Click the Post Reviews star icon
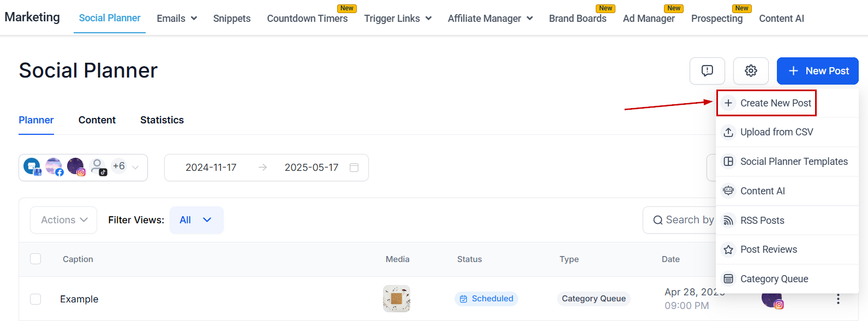 tap(728, 249)
